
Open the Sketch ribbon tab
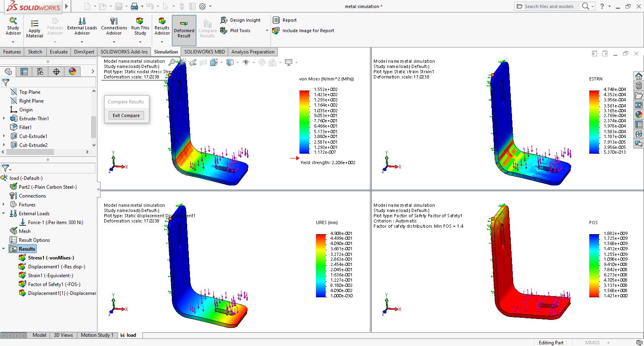point(35,52)
